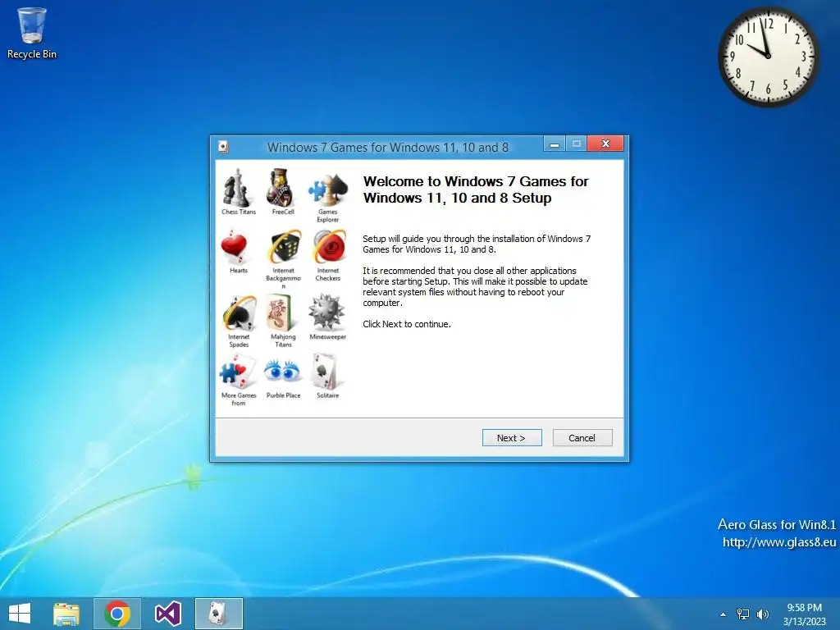This screenshot has width=840, height=630.
Task: Click the 'Minesweeper' label text
Action: point(328,337)
